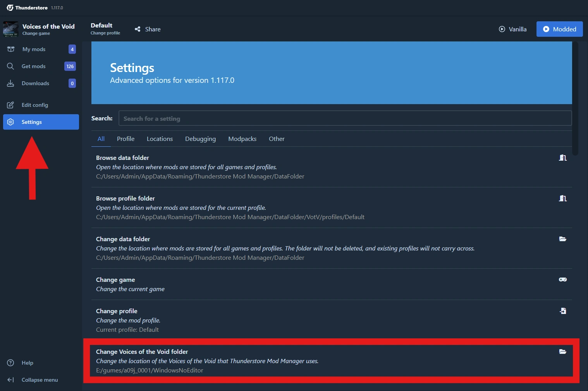Launch the game with the Modded button
This screenshot has width=588, height=391.
[x=560, y=29]
